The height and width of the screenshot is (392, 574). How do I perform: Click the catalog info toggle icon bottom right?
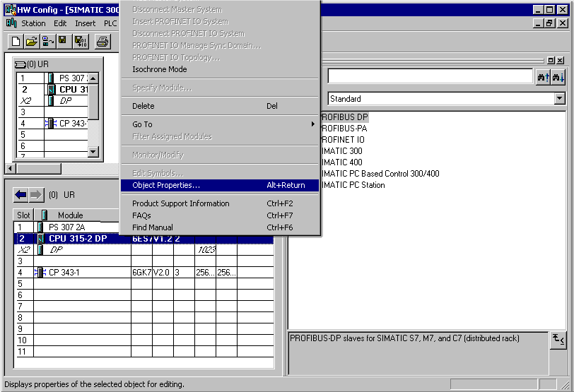coord(558,340)
